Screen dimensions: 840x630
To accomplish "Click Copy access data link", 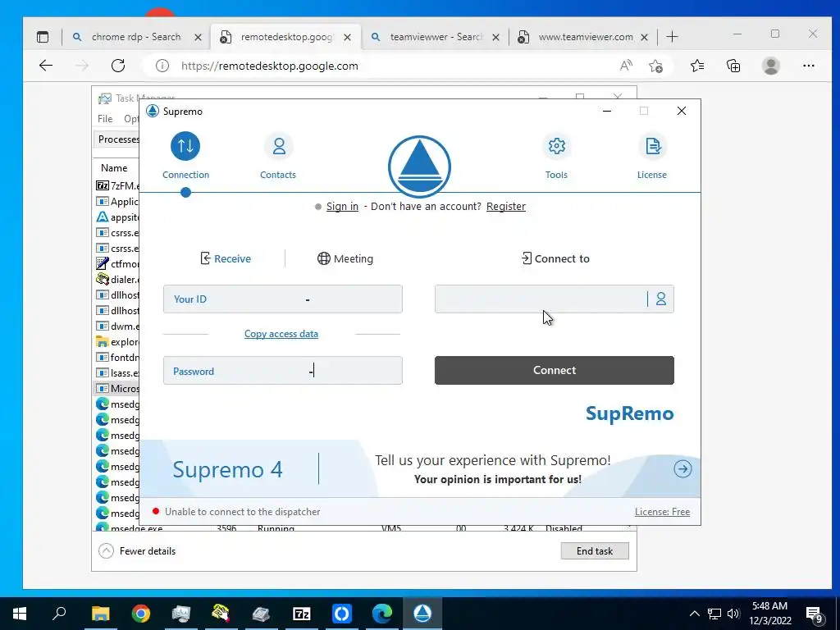I will click(x=281, y=334).
